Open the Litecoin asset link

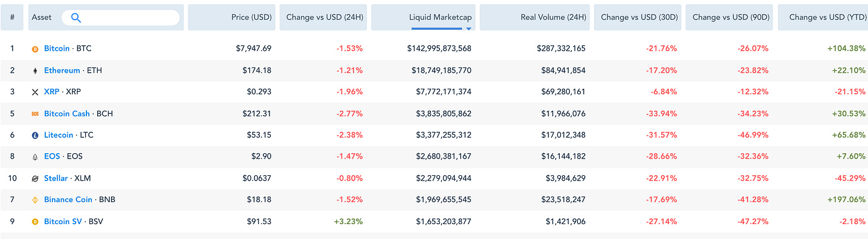(x=58, y=135)
